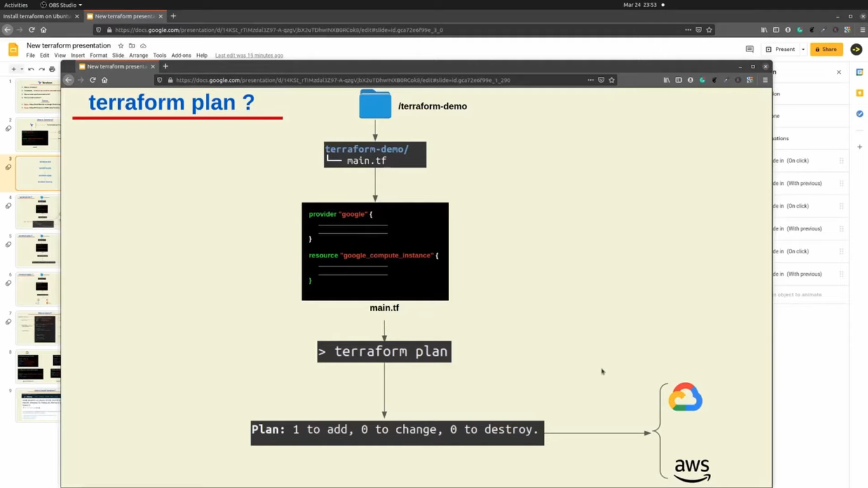Open the comment history icon
This screenshot has height=488, width=868.
749,49
